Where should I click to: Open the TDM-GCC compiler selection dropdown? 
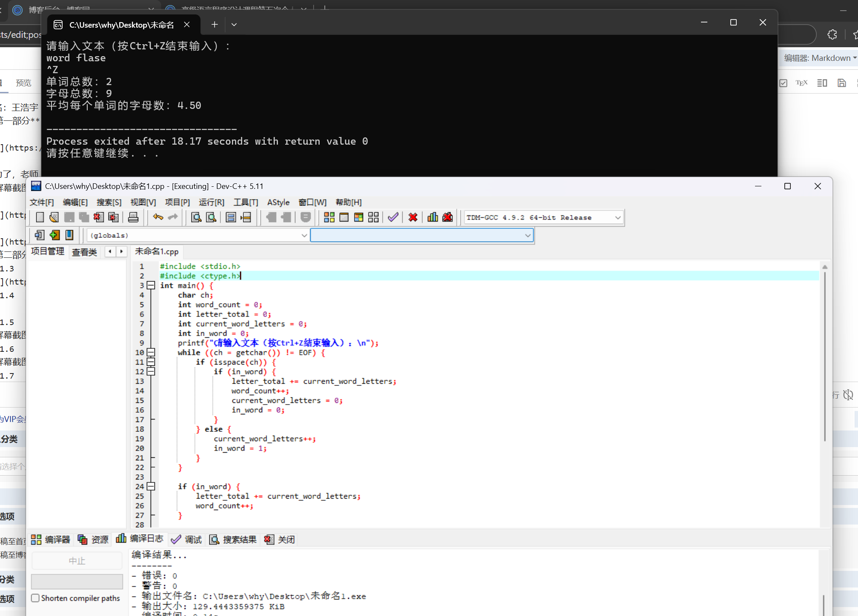click(x=618, y=217)
